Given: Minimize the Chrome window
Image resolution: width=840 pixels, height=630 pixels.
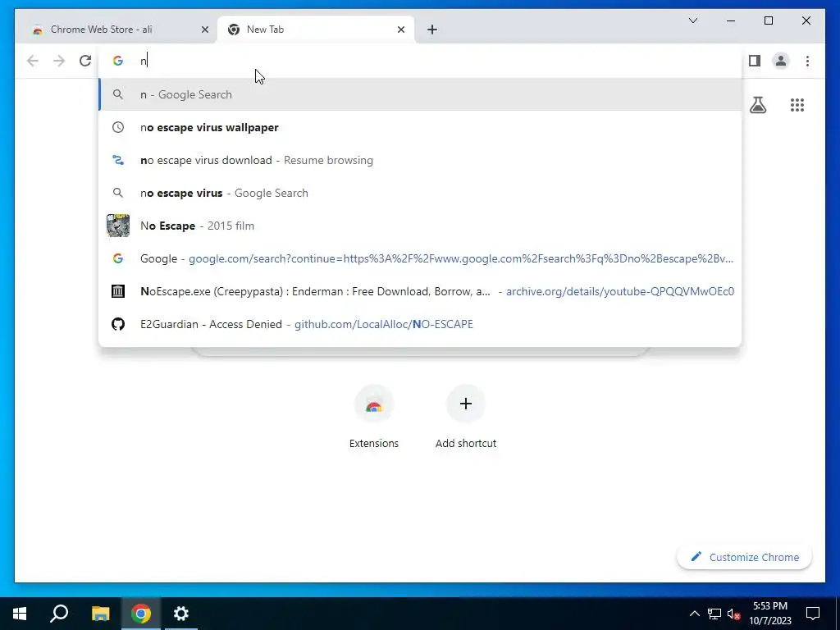Looking at the screenshot, I should pyautogui.click(x=731, y=21).
